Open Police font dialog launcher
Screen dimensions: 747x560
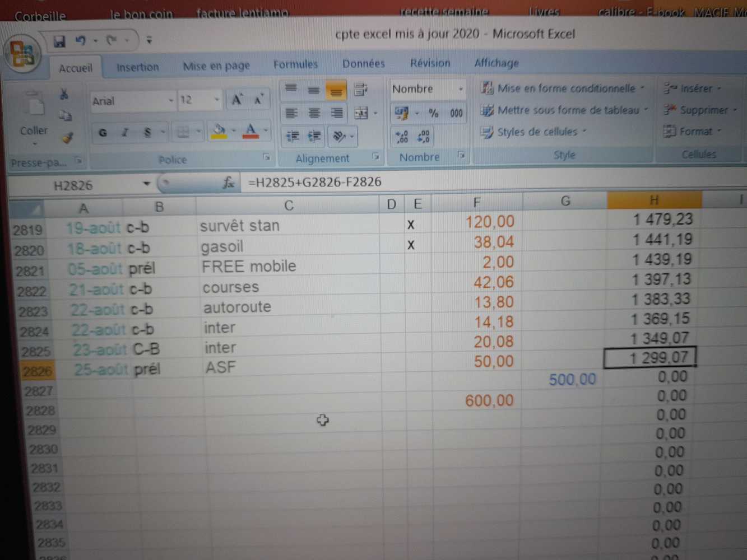coord(267,157)
